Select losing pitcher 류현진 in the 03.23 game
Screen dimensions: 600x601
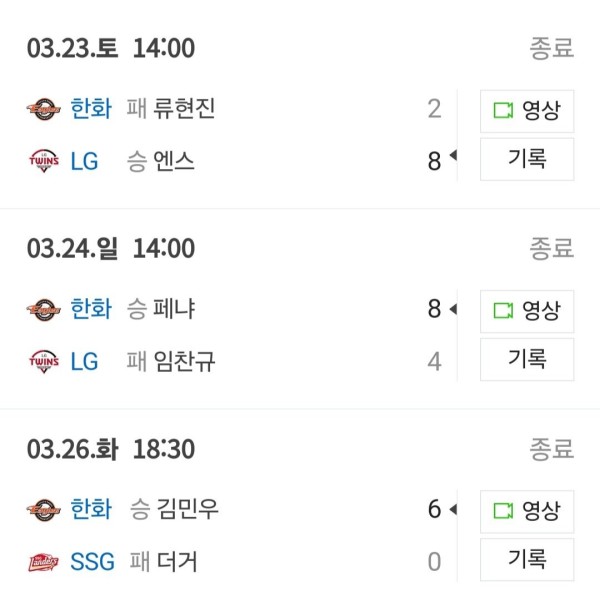(184, 109)
